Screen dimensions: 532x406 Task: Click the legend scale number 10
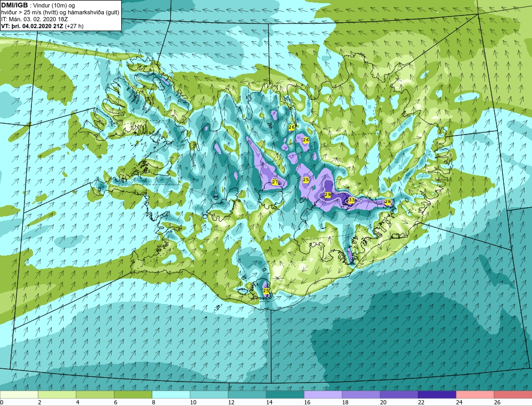[193, 402]
